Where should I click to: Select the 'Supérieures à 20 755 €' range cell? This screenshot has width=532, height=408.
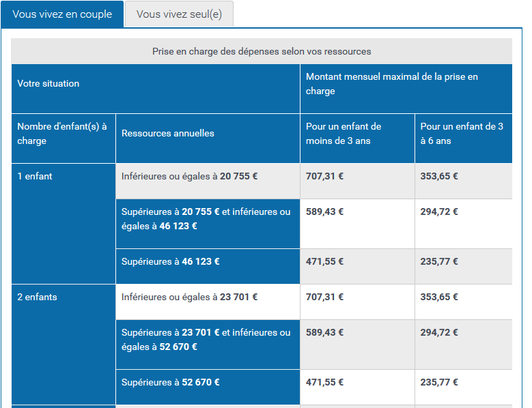[x=207, y=219]
